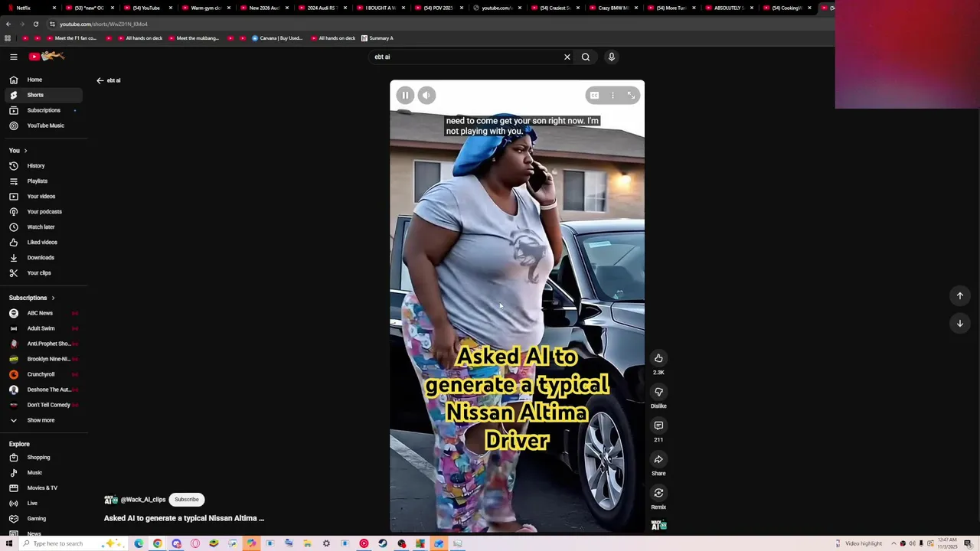This screenshot has width=980, height=551.
Task: Open Gaming under Explore
Action: tap(44, 519)
